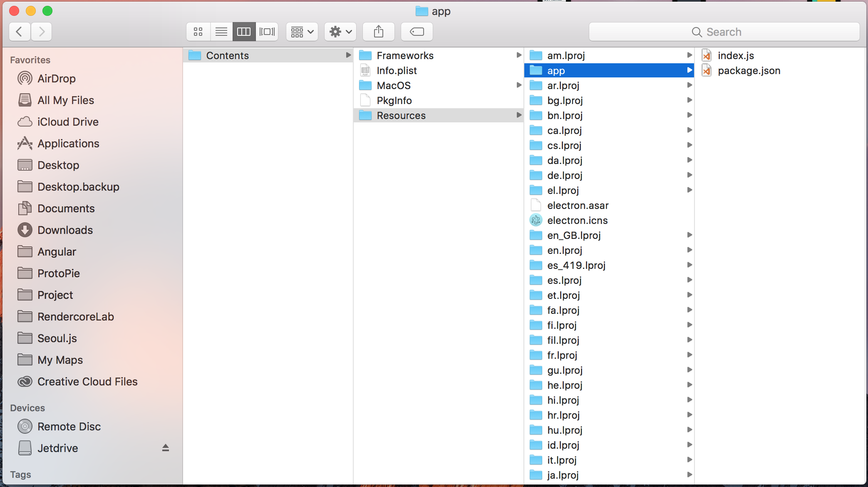The width and height of the screenshot is (868, 487).
Task: Go back to previous folder
Action: pyautogui.click(x=19, y=32)
